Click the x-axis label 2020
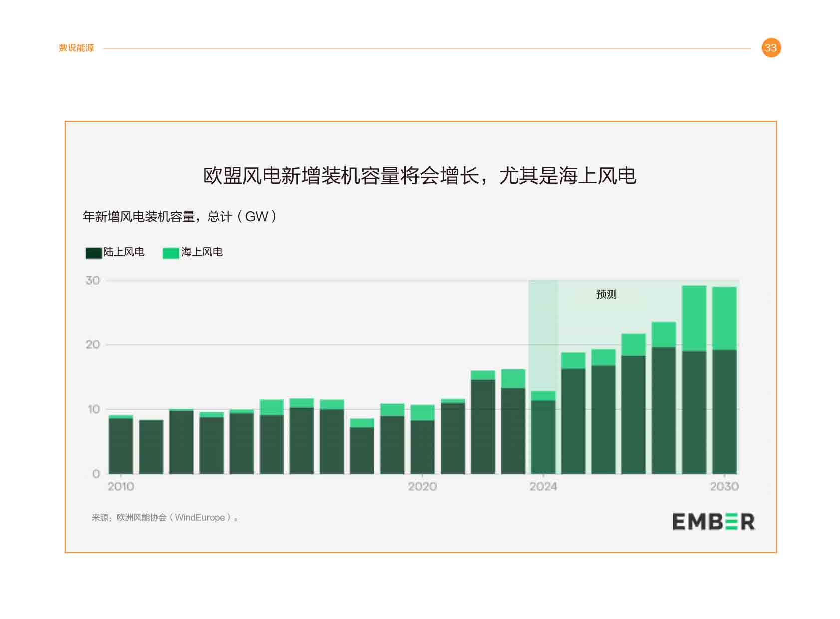Image resolution: width=840 pixels, height=619 pixels. click(422, 486)
